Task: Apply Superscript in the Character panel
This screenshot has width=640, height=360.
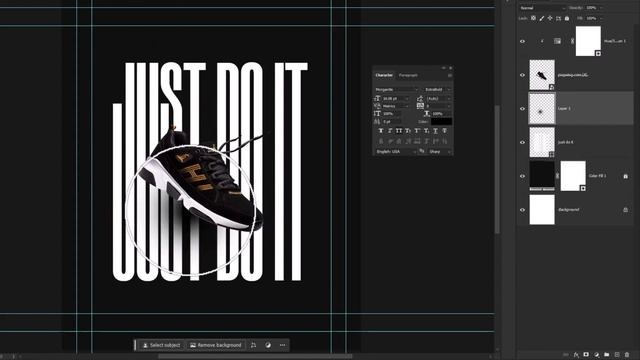Action: coord(417,131)
